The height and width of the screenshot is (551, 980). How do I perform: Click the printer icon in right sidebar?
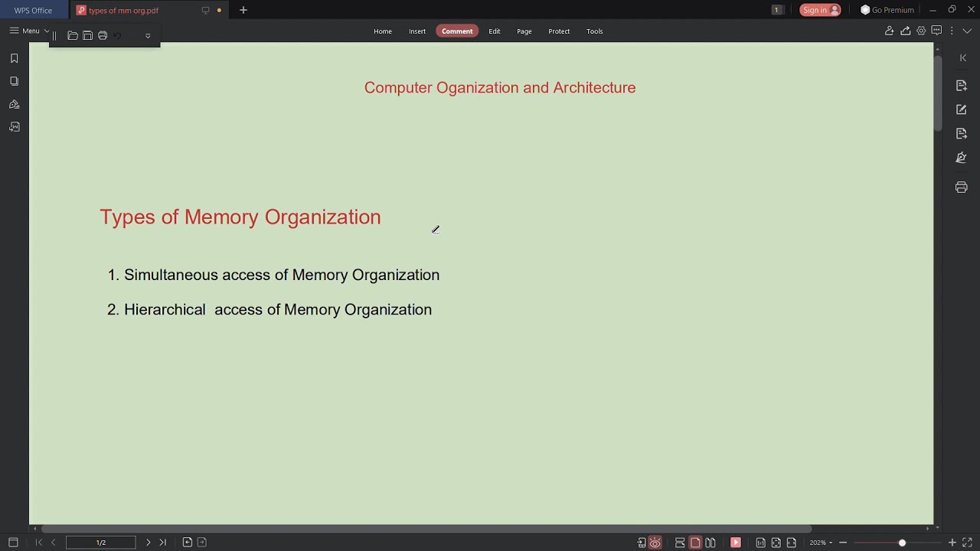(962, 187)
